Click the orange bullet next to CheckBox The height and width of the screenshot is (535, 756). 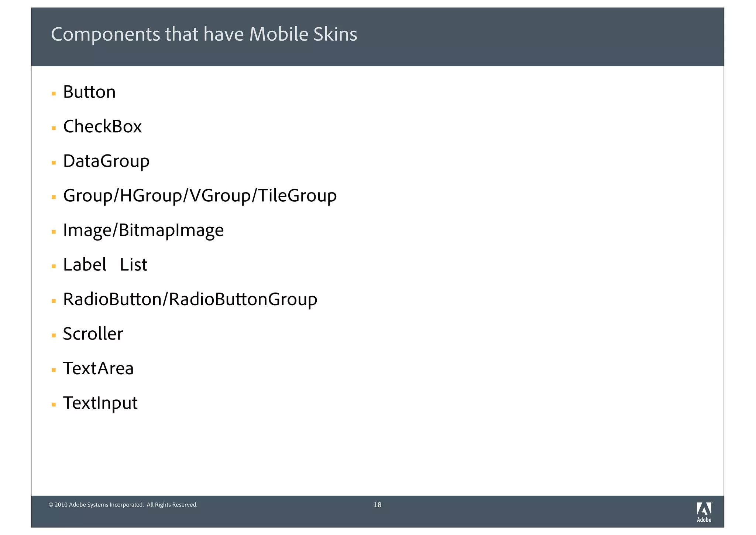pyautogui.click(x=54, y=129)
